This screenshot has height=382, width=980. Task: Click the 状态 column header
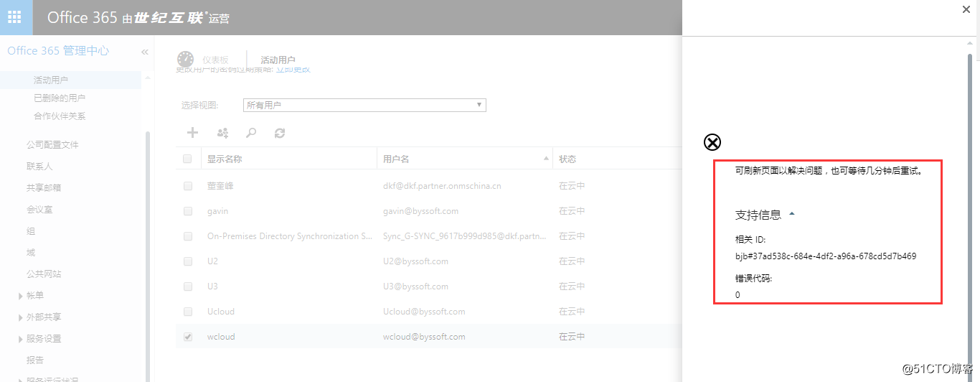567,159
